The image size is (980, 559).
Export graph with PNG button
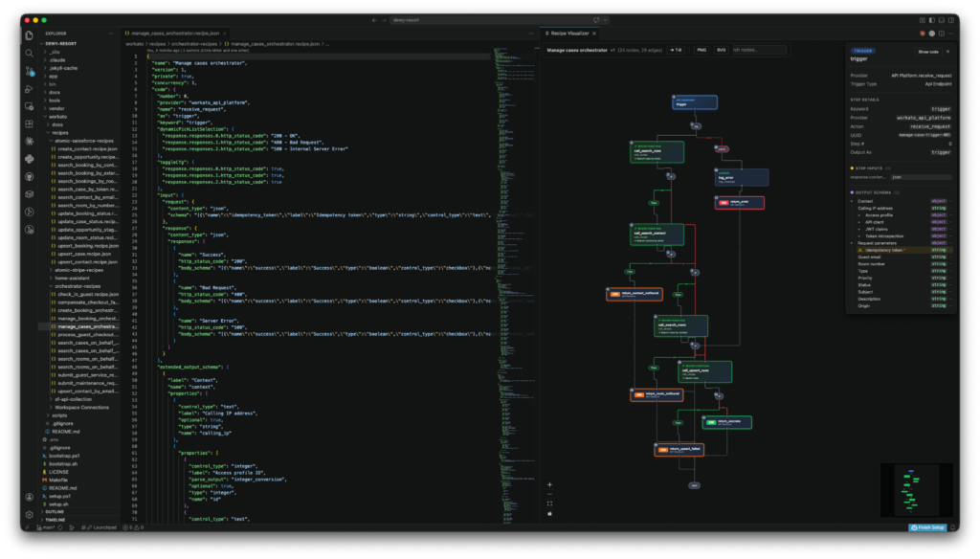tap(702, 50)
